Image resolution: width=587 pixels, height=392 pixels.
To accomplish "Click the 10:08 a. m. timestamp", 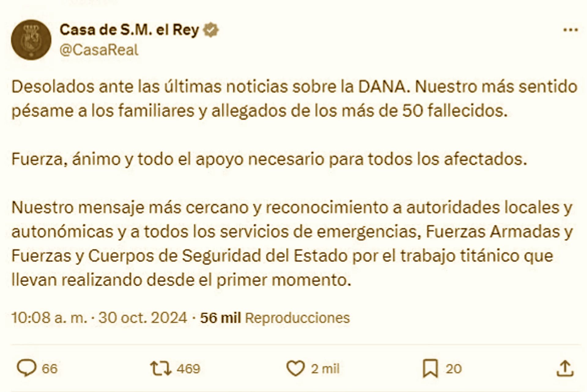I will click(49, 318).
